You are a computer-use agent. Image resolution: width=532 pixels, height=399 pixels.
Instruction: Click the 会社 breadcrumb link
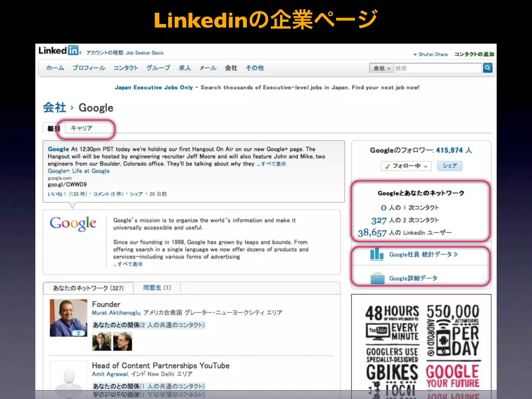55,108
